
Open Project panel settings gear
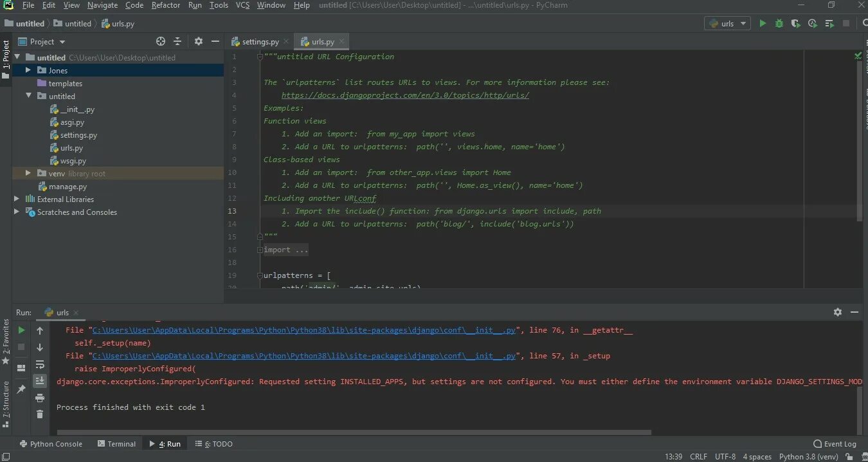[x=199, y=41]
